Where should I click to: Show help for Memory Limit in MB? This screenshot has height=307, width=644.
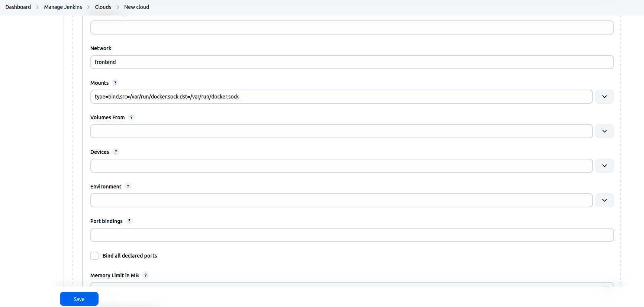pyautogui.click(x=145, y=275)
